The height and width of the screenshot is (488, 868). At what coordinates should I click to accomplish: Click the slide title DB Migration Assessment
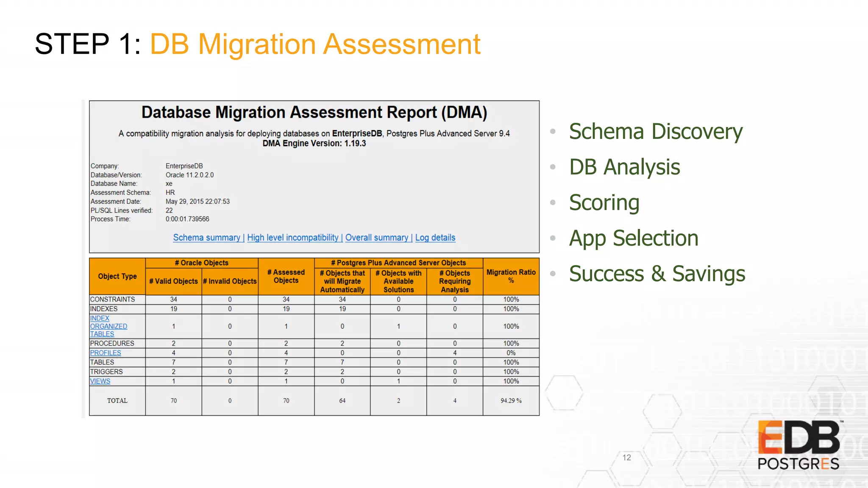(315, 44)
